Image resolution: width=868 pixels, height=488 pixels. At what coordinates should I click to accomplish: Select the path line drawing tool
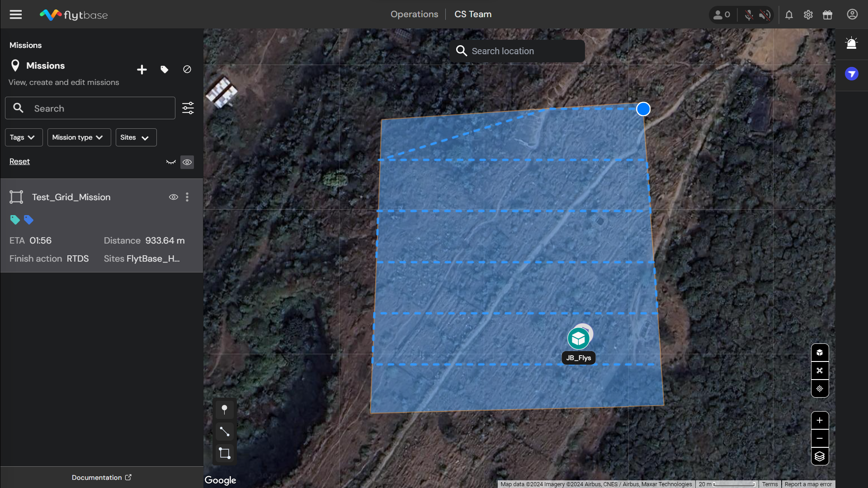point(224,432)
